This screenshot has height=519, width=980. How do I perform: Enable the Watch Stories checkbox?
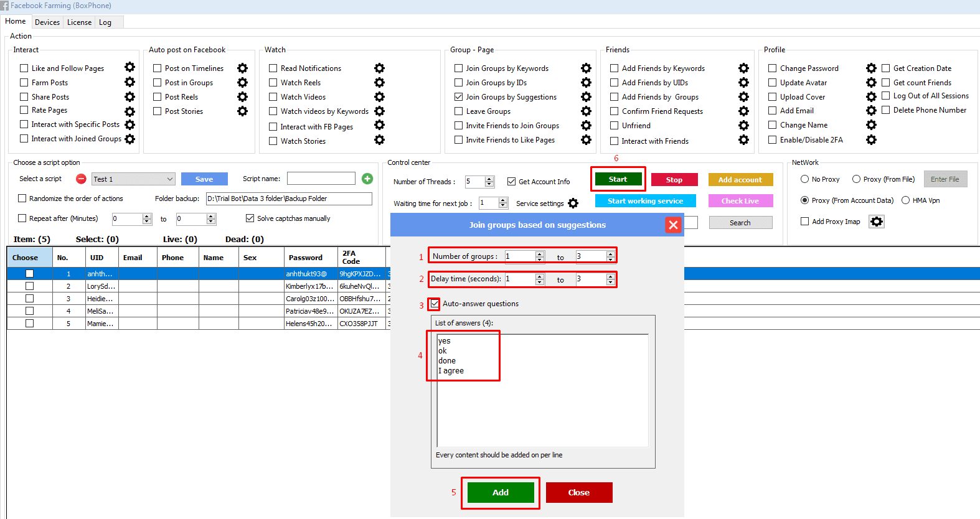[273, 141]
